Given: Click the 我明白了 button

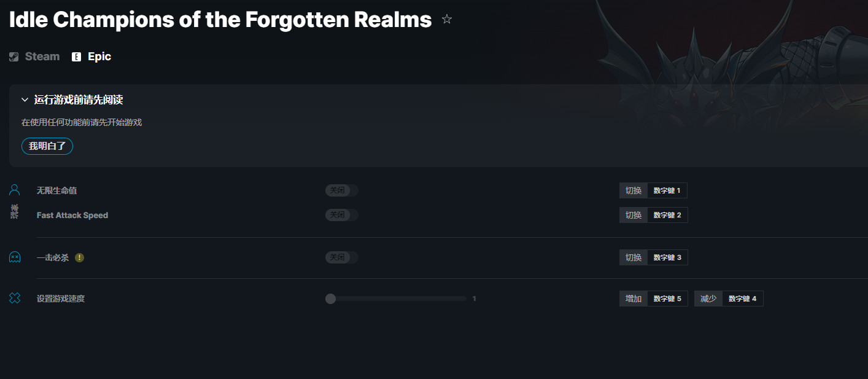Looking at the screenshot, I should pyautogui.click(x=47, y=146).
